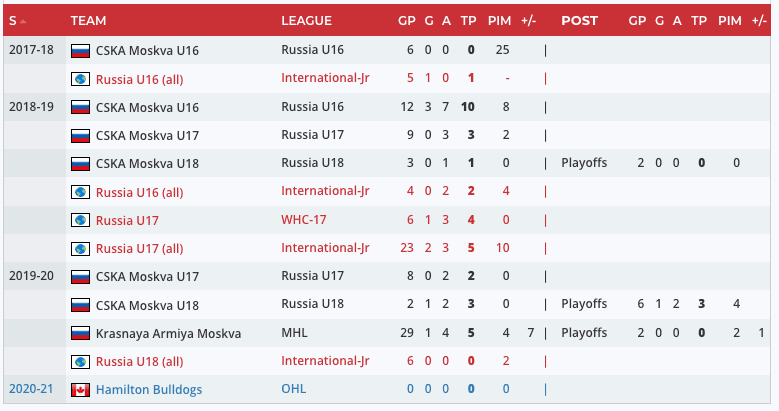Screen dimensions: 779x411
Task: Sort table by TEAM column header
Action: [88, 20]
